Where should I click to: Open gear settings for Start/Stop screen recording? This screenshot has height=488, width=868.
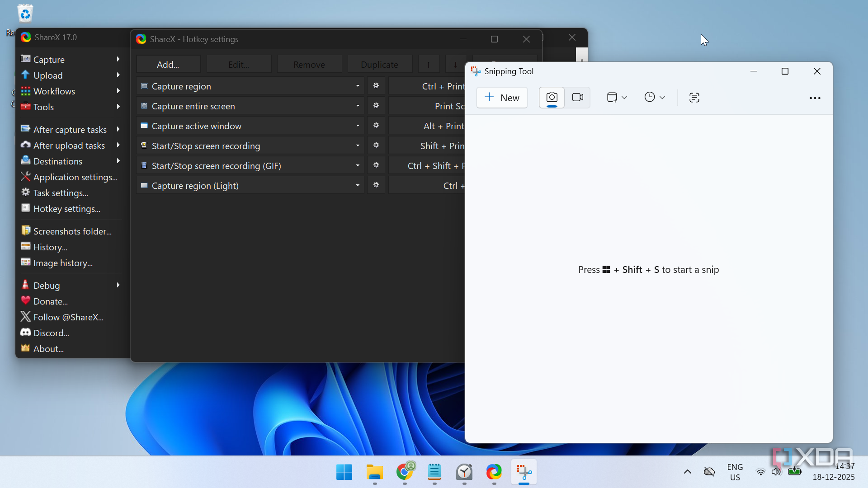coord(376,145)
